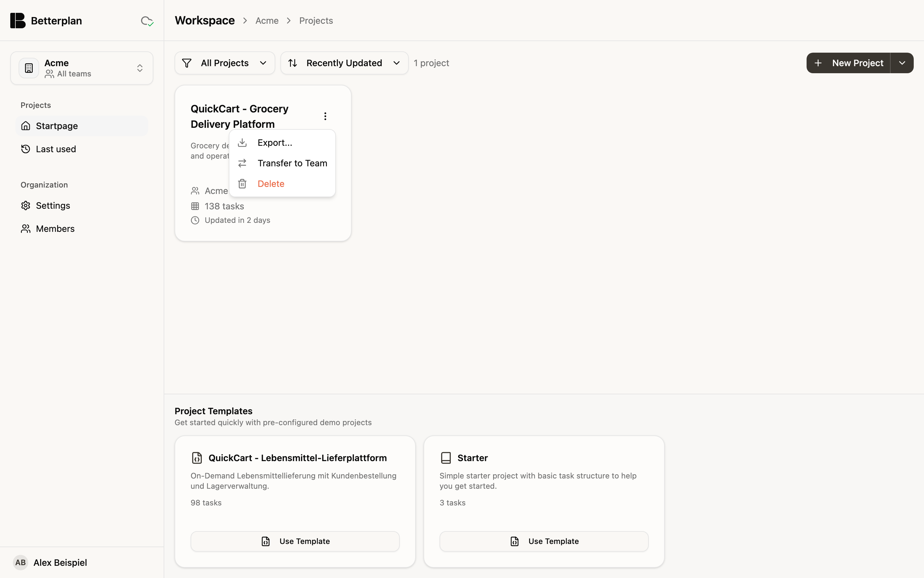
Task: Click the AB user avatar
Action: tap(21, 562)
